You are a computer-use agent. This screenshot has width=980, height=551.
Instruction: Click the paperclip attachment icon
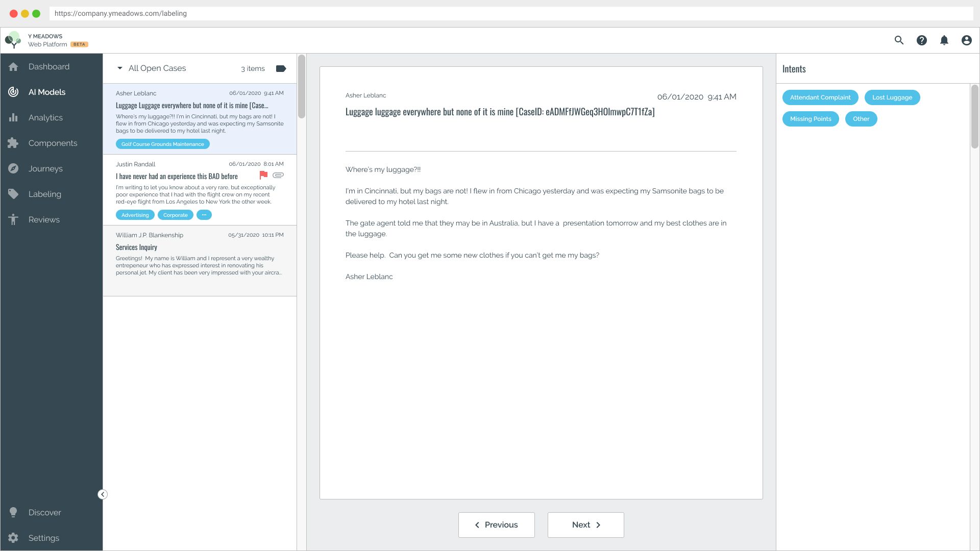[x=278, y=176]
